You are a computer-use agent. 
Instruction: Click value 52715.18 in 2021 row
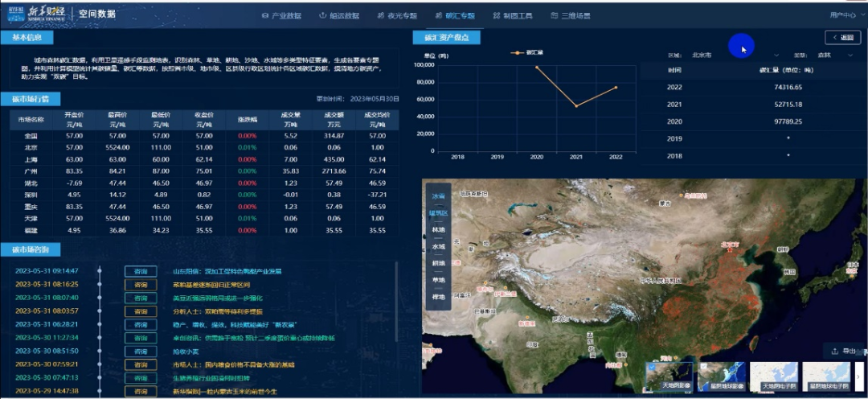(788, 105)
